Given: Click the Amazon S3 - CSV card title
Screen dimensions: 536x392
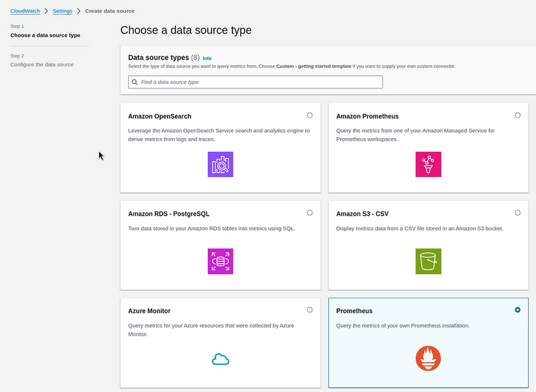Looking at the screenshot, I should coord(362,214).
